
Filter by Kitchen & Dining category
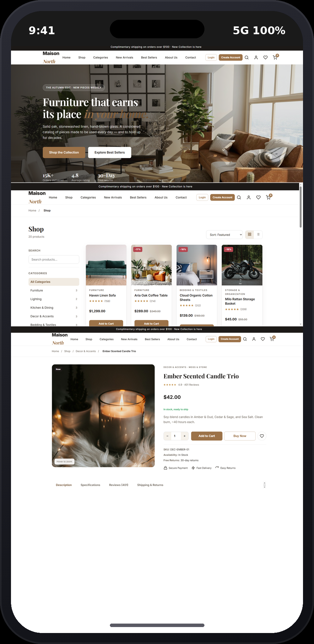click(x=54, y=308)
